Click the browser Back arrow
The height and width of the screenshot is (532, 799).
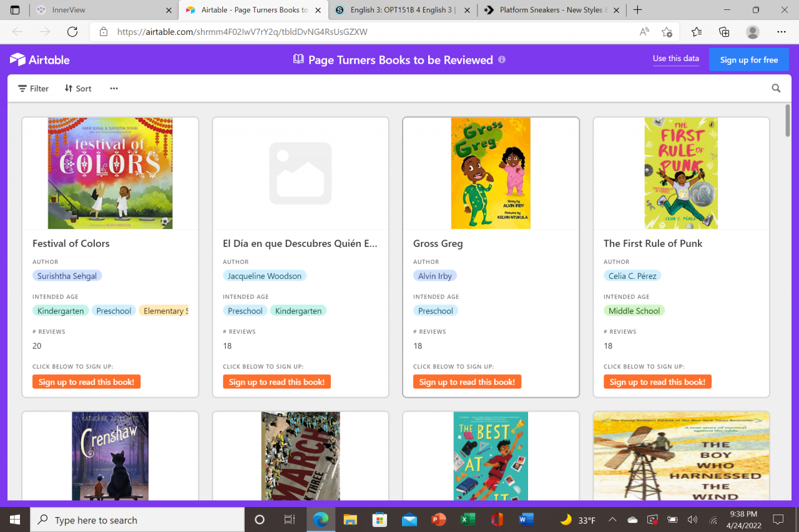coord(17,32)
